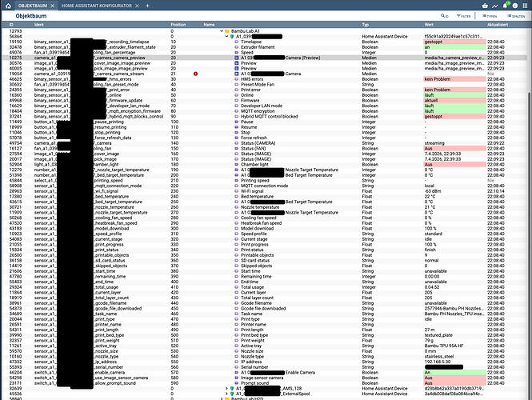The height and width of the screenshot is (400, 532).
Task: Select the Image sensor camera row
Action: pos(264,378)
